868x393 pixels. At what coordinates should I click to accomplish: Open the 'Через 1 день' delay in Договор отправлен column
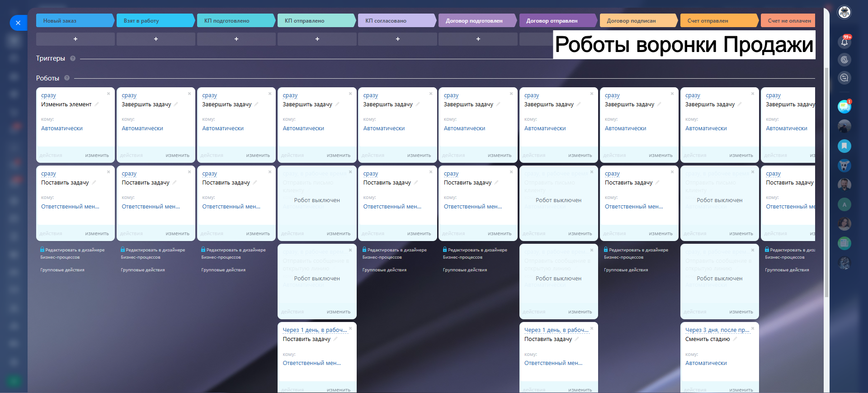point(556,330)
